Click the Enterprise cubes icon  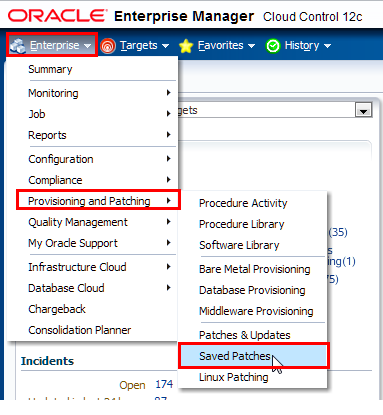[x=18, y=45]
